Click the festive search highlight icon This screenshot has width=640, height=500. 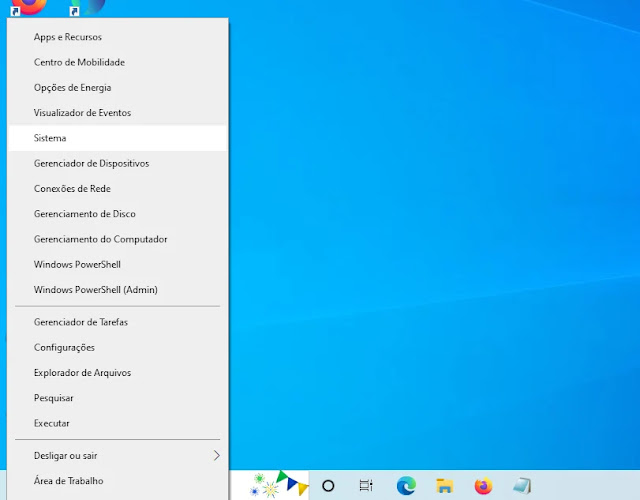pos(279,484)
